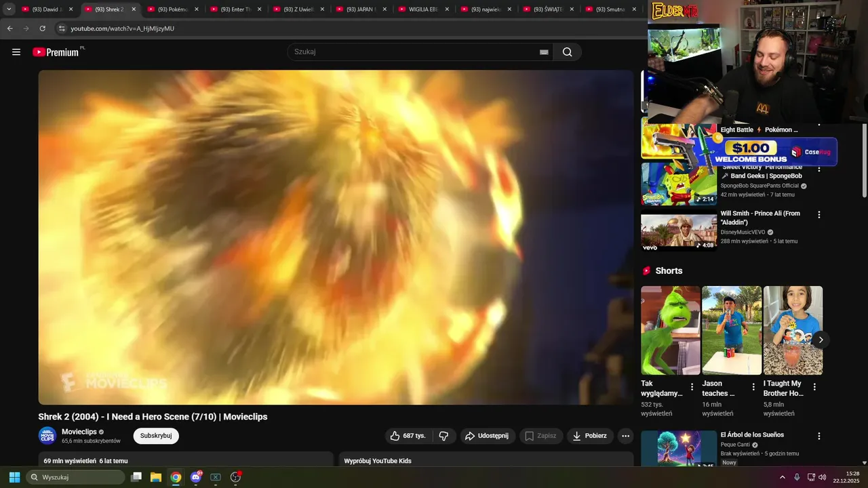Open clock and date 15:28 in taskbar

[x=847, y=477]
